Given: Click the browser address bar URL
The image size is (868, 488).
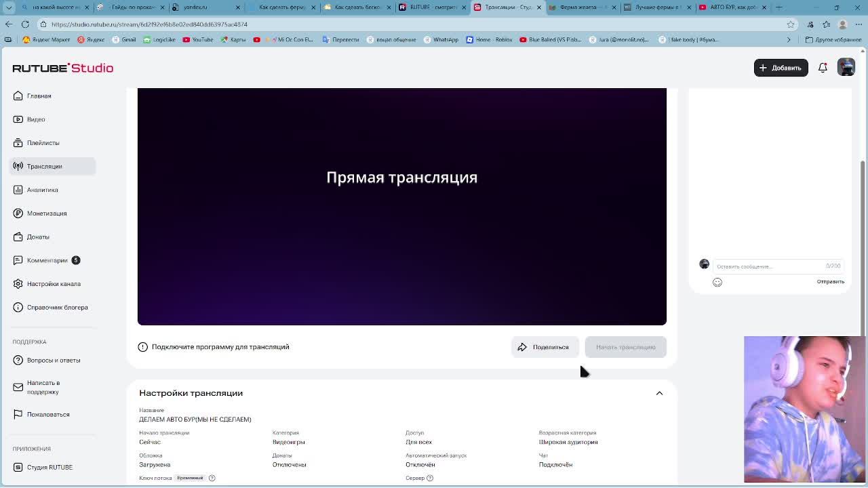Looking at the screenshot, I should click(x=150, y=24).
